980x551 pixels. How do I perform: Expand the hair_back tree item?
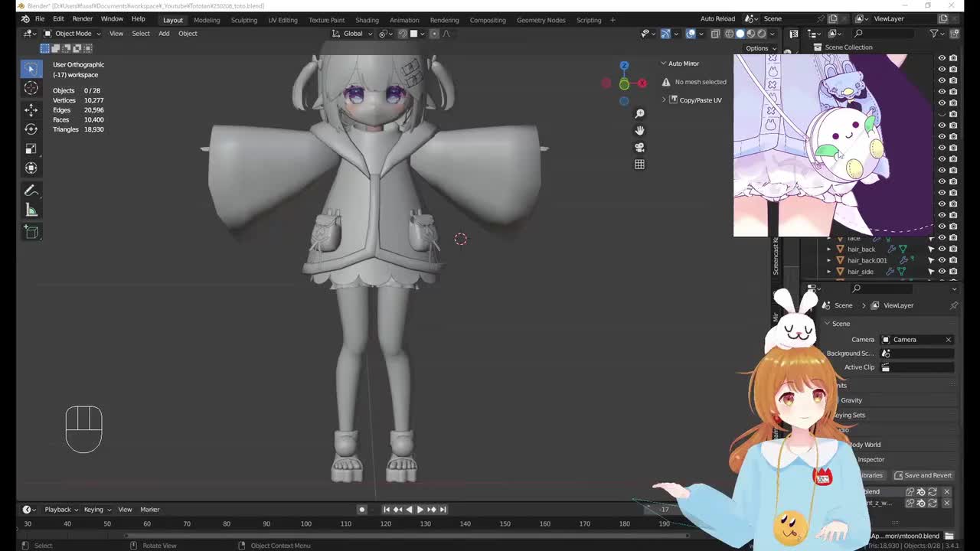pos(828,249)
